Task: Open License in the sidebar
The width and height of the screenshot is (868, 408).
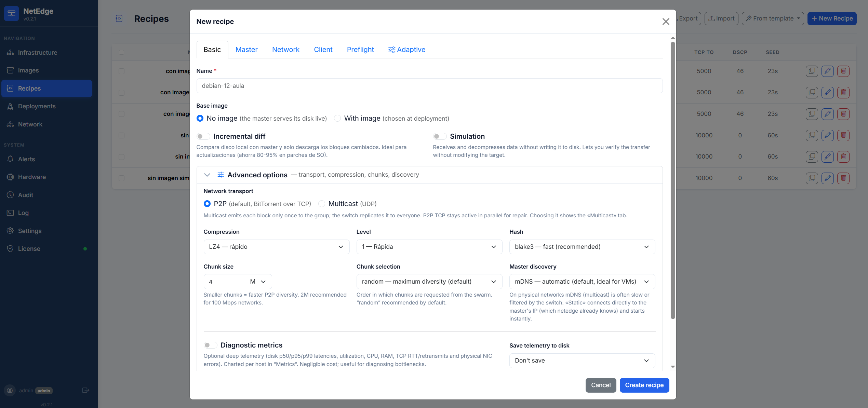Action: 47,249
